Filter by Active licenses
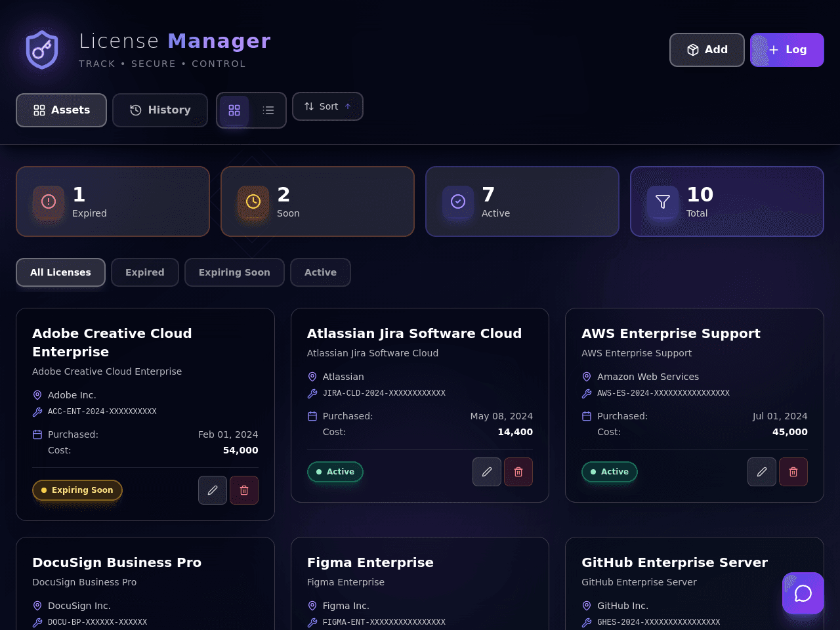The image size is (840, 630). [x=320, y=272]
